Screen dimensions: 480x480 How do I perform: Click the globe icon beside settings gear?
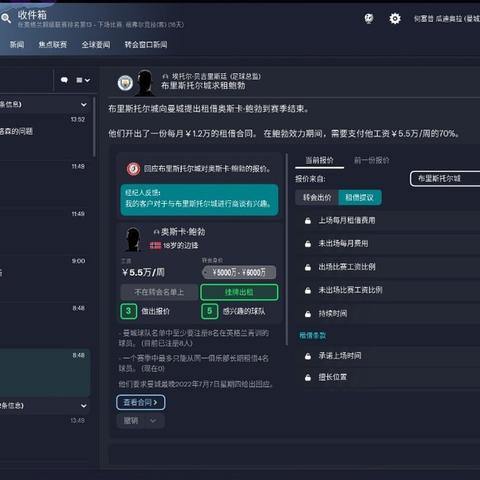click(x=369, y=18)
